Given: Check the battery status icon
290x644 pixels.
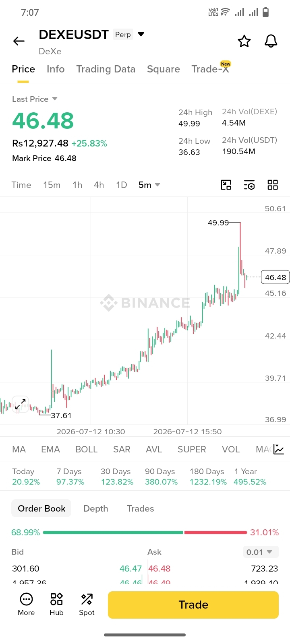Looking at the screenshot, I should [x=265, y=12].
